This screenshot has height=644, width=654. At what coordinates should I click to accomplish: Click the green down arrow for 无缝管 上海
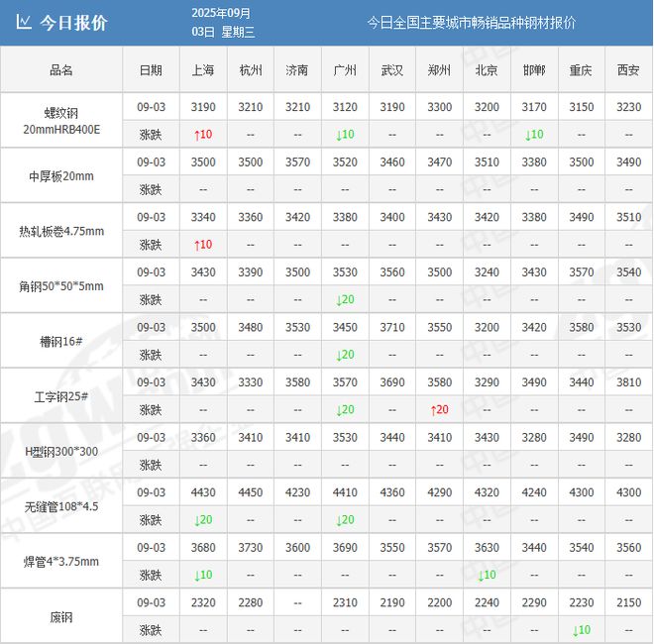click(x=196, y=520)
